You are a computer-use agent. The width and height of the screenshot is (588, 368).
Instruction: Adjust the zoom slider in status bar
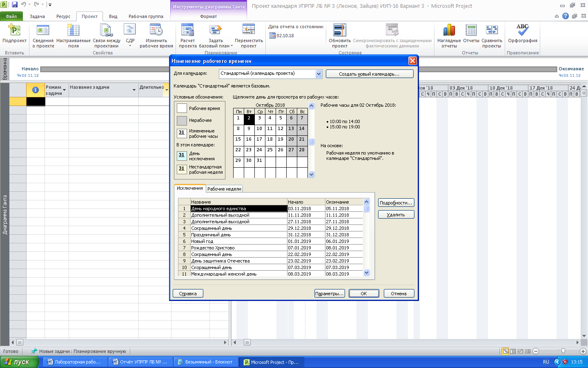[x=563, y=351]
